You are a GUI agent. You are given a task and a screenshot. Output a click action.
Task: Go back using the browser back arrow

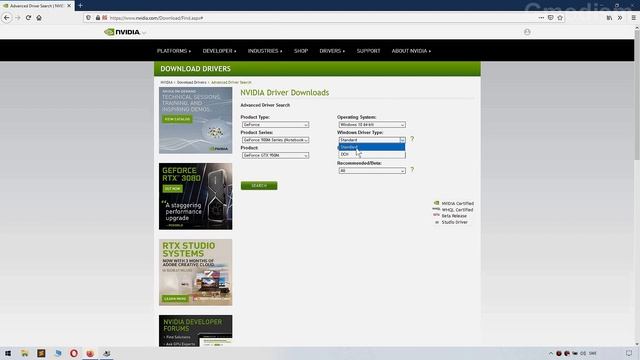[x=7, y=18]
